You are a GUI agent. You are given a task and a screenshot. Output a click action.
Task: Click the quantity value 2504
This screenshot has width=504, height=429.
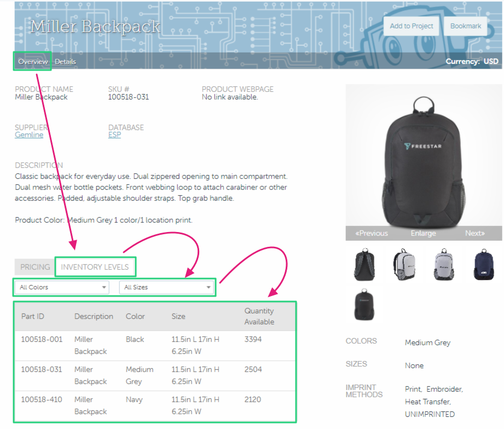pos(253,369)
